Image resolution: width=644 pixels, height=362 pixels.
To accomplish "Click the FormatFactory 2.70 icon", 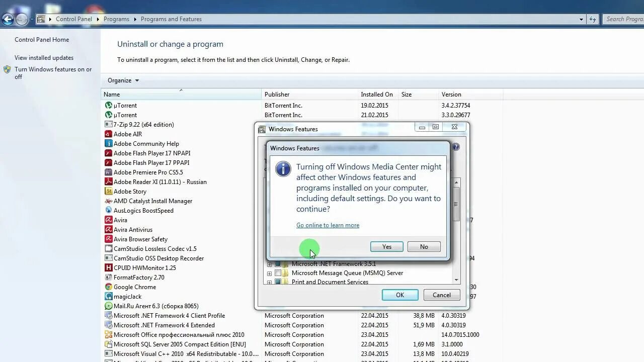I will [x=108, y=278].
